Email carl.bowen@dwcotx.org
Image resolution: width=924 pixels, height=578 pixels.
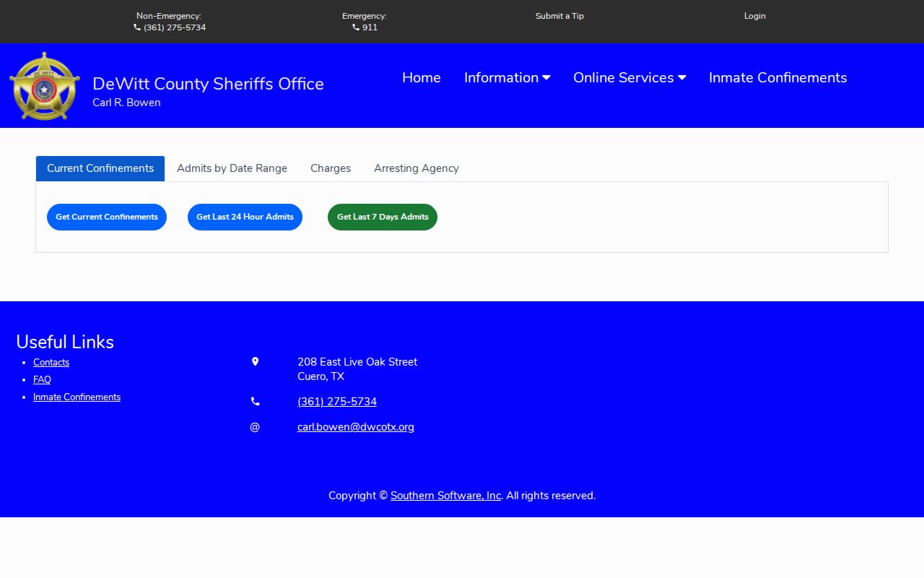[356, 427]
